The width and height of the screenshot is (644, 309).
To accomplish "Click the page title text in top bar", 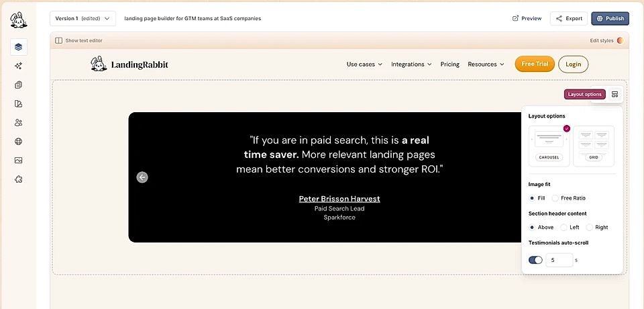I will [x=193, y=19].
